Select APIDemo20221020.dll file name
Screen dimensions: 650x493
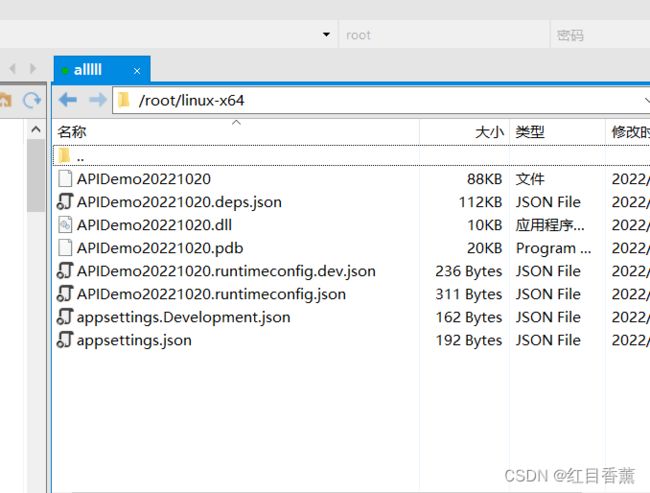pyautogui.click(x=154, y=225)
